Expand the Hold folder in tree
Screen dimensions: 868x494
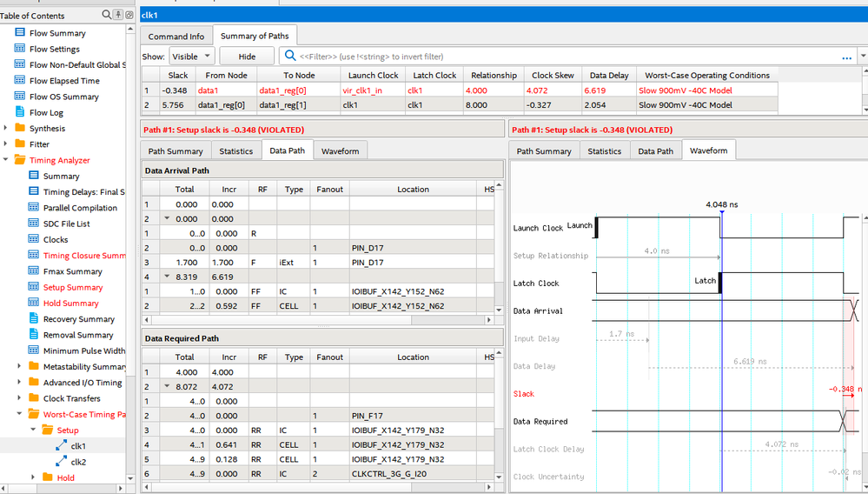coord(34,477)
